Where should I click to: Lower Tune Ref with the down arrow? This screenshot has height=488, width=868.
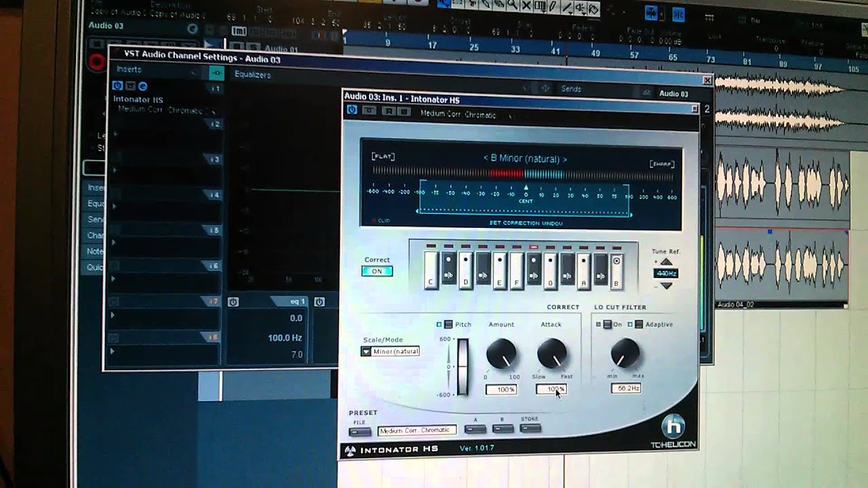tap(667, 285)
